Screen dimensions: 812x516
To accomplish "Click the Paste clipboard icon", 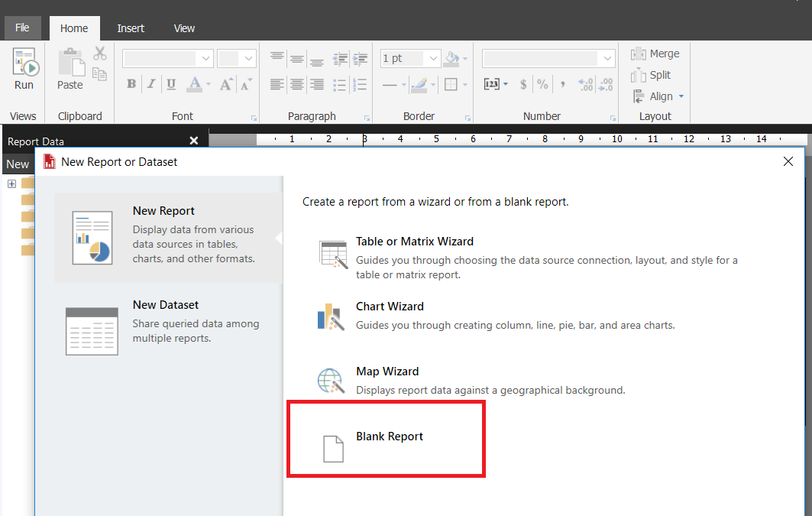I will click(x=70, y=67).
